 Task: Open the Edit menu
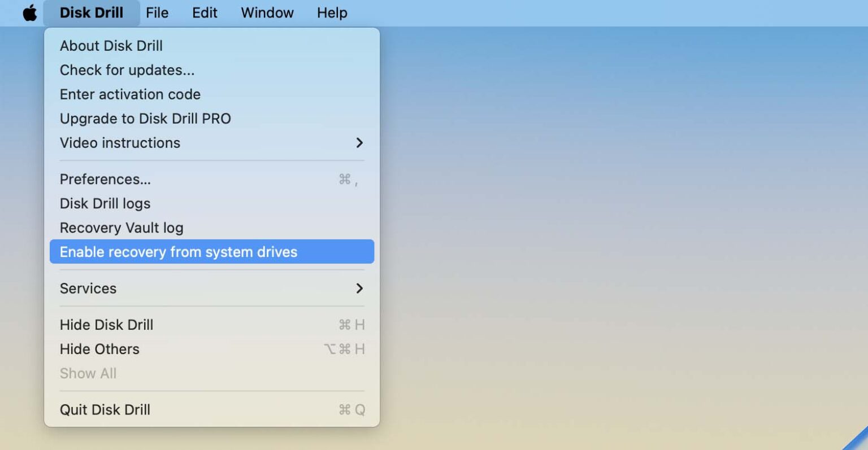click(x=204, y=12)
